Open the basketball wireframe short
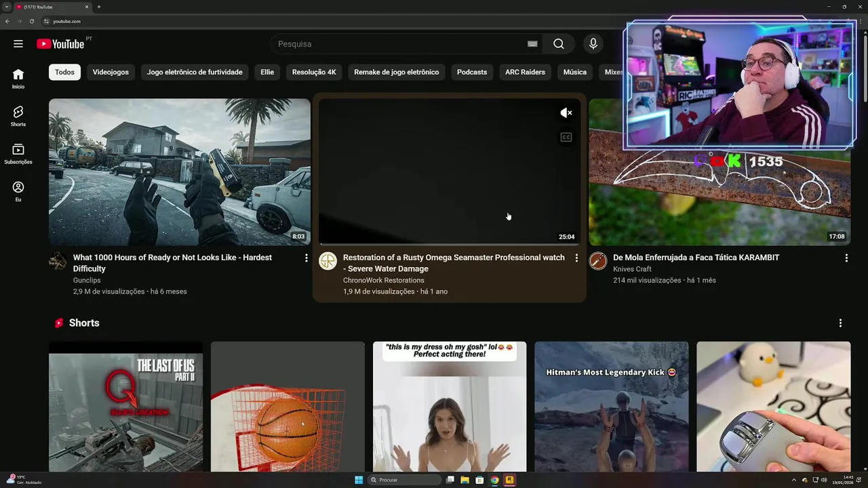 point(288,407)
